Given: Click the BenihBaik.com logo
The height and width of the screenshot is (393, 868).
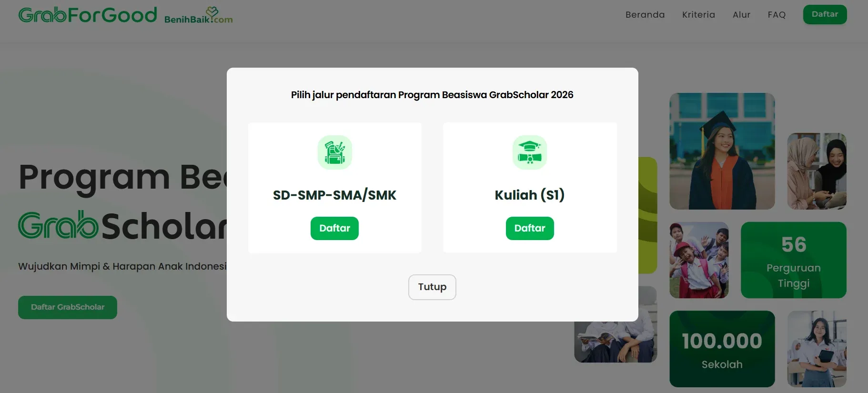Looking at the screenshot, I should click(x=199, y=16).
